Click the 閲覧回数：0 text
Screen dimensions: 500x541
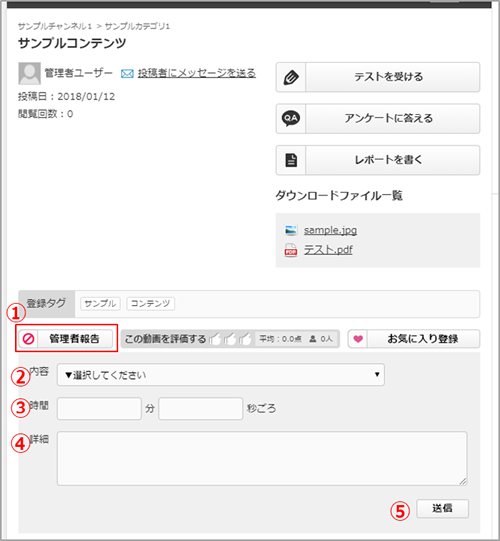[46, 114]
